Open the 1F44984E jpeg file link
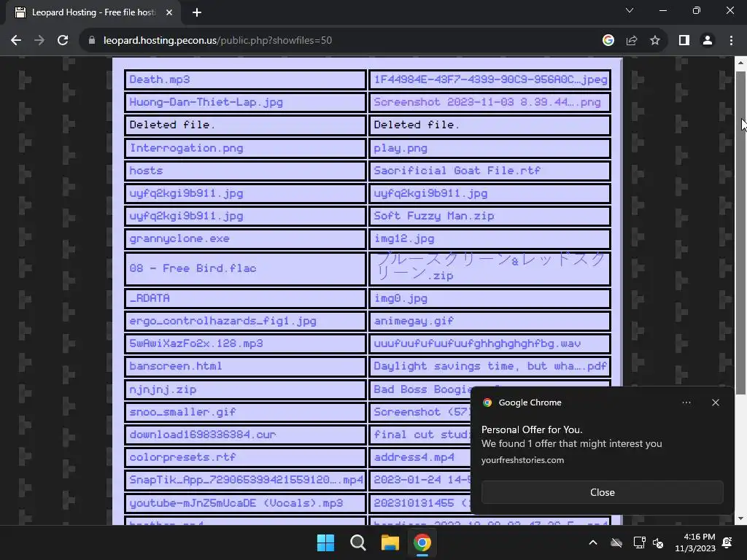Viewport: 747px width, 560px height. click(x=491, y=79)
